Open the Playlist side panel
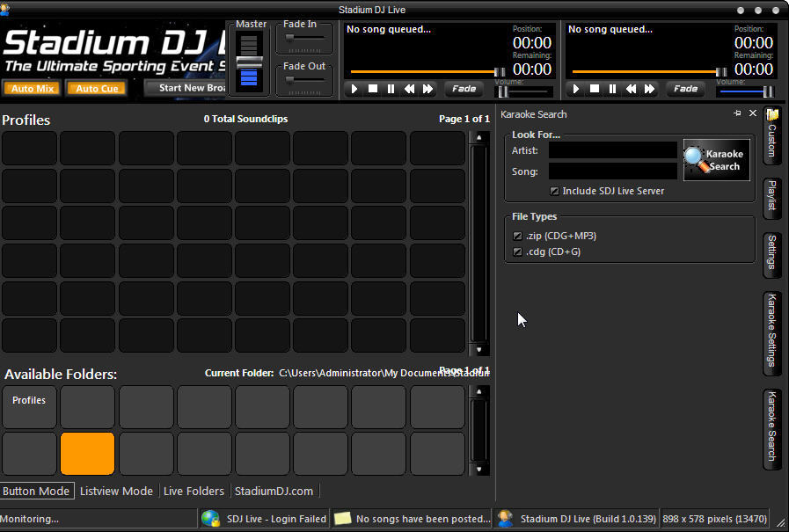789x532 pixels. coord(771,198)
